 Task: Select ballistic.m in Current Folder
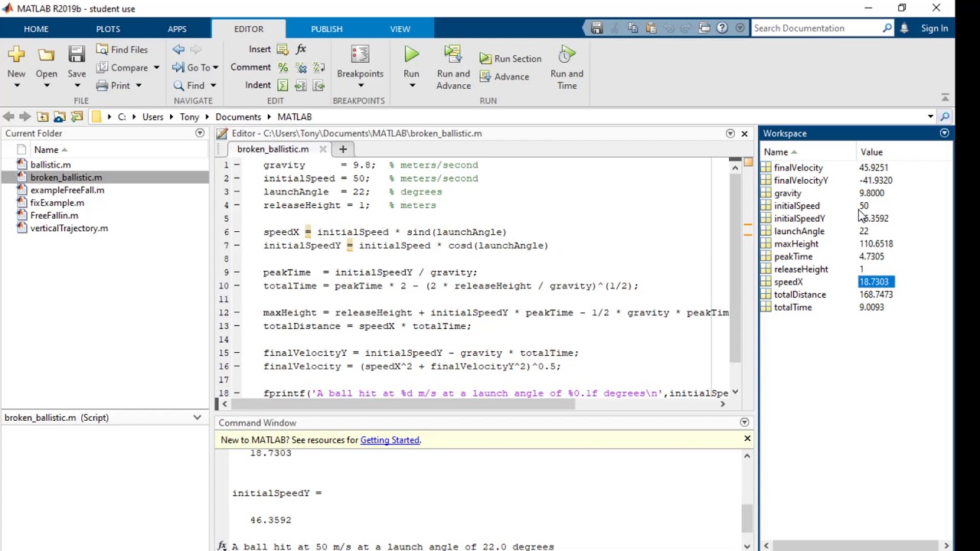(51, 165)
